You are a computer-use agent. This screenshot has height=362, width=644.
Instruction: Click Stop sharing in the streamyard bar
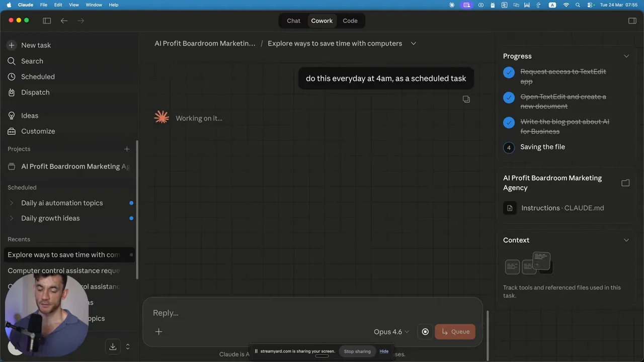(x=357, y=351)
